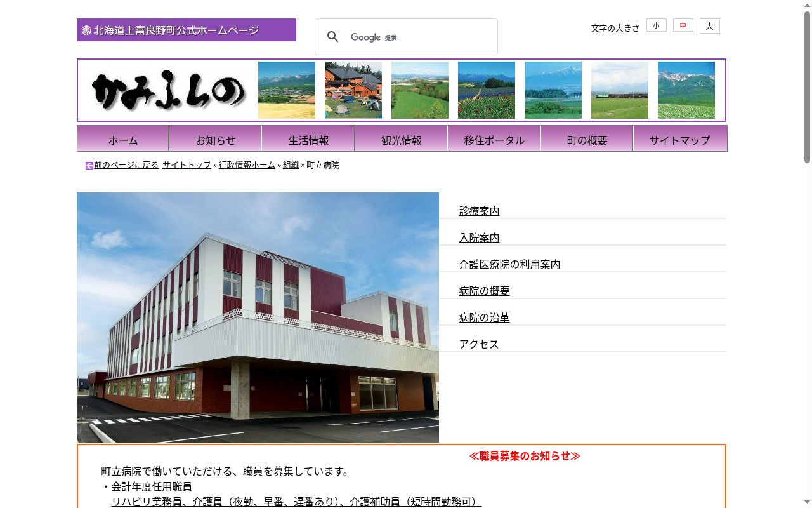This screenshot has height=508, width=812.
Task: Click the purple back-arrow icon beside 前のページに戻る
Action: [x=89, y=166]
